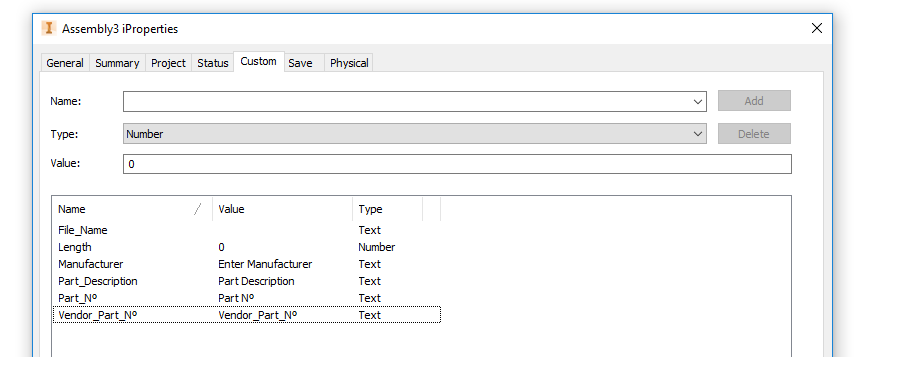
Task: Click the Type column header
Action: coord(387,209)
